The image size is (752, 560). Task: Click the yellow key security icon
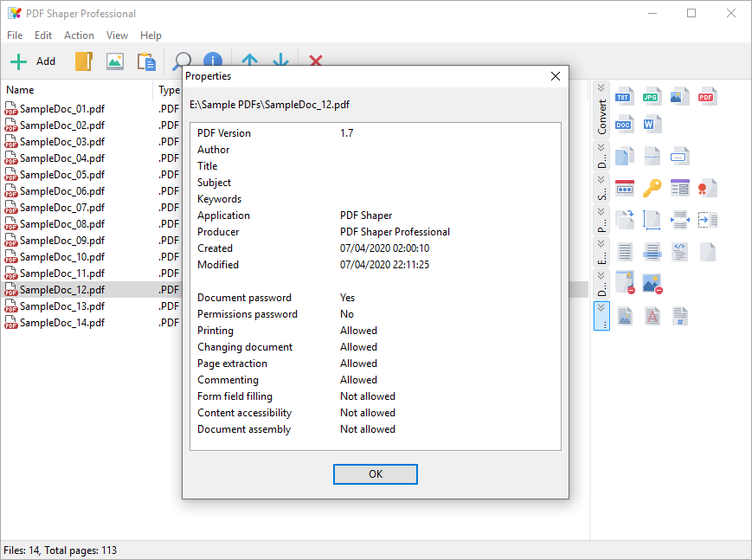click(652, 188)
